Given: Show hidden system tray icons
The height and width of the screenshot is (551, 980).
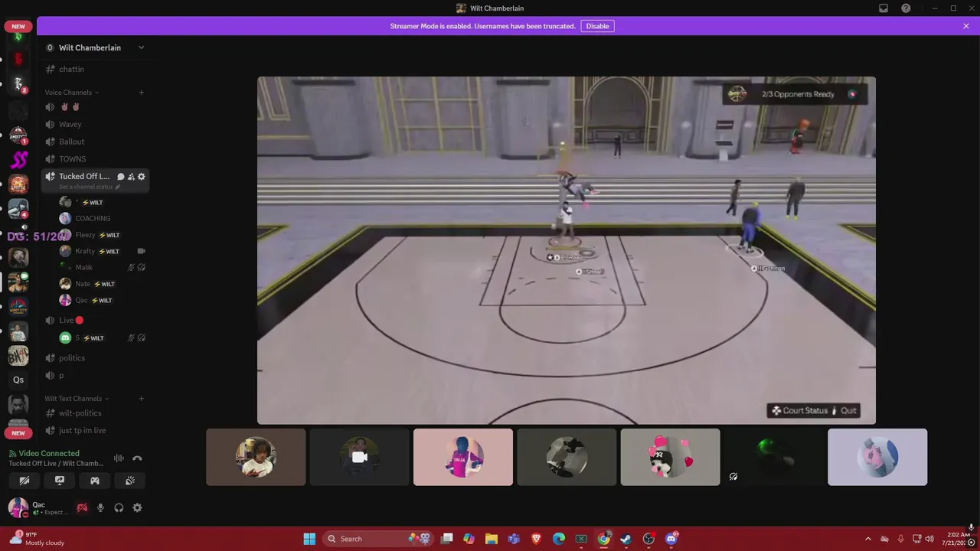Looking at the screenshot, I should pos(867,539).
